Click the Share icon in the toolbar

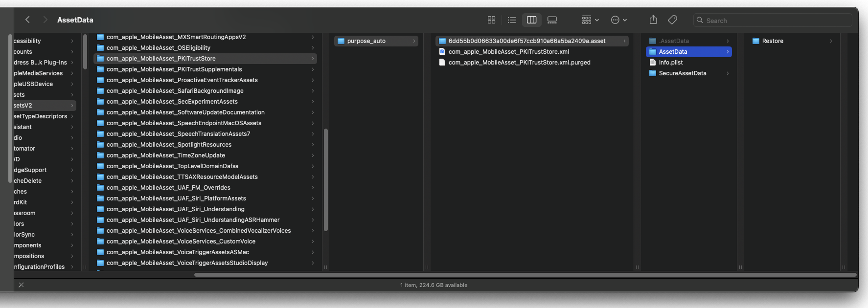click(653, 20)
